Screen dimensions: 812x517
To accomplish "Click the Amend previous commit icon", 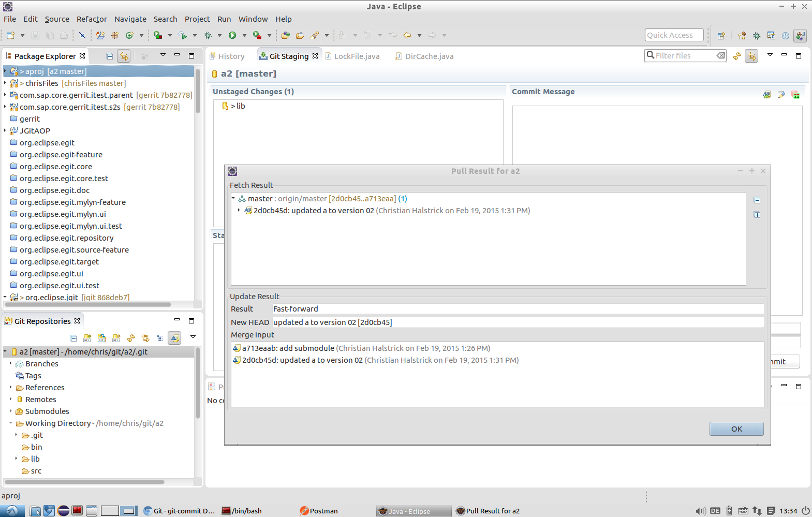I will point(766,95).
